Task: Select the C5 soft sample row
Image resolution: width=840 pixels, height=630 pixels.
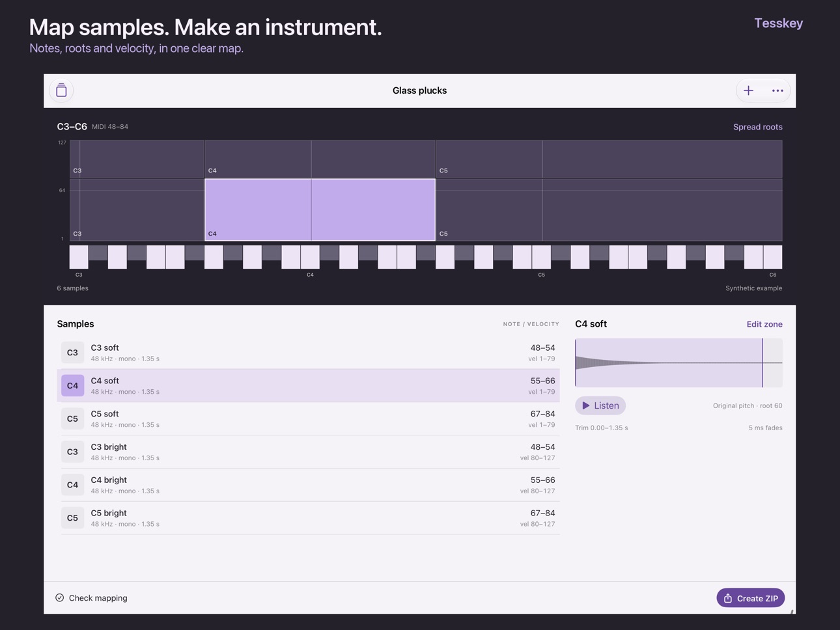Action: [x=309, y=419]
